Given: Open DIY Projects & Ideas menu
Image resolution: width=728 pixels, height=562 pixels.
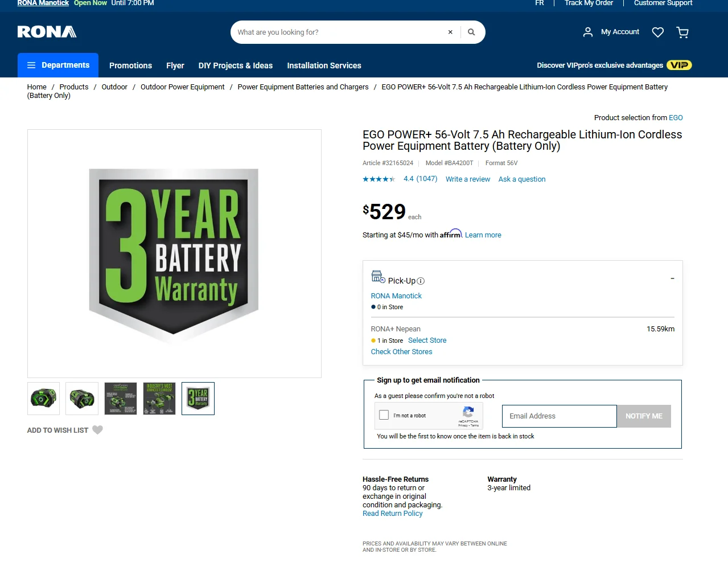Looking at the screenshot, I should (x=235, y=65).
